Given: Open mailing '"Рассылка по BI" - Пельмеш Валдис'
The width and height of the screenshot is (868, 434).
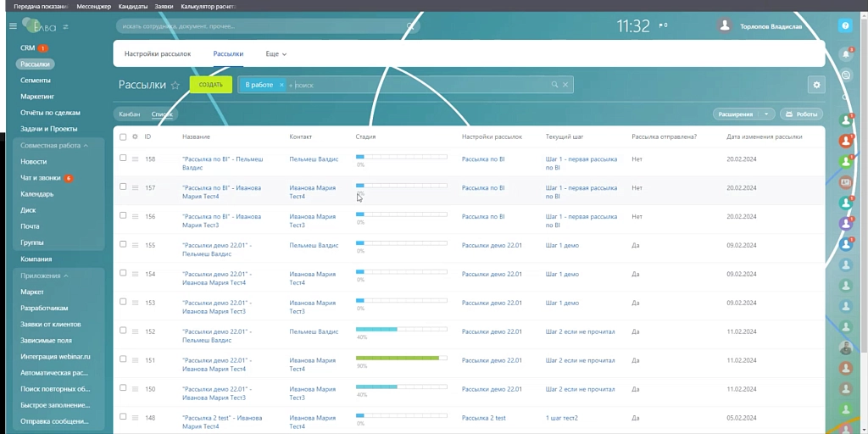Looking at the screenshot, I should [x=223, y=164].
